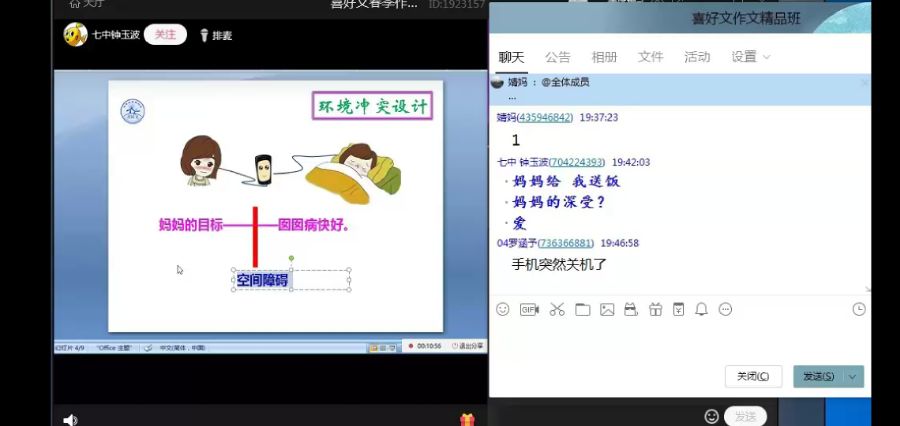Click the gift box icon in stream
Image resolution: width=900 pixels, height=426 pixels.
click(467, 419)
